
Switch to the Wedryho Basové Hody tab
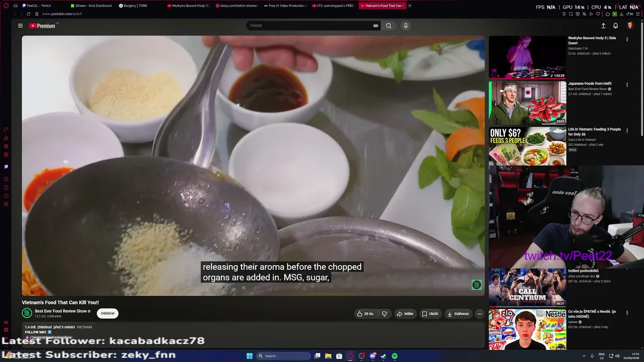(x=188, y=6)
